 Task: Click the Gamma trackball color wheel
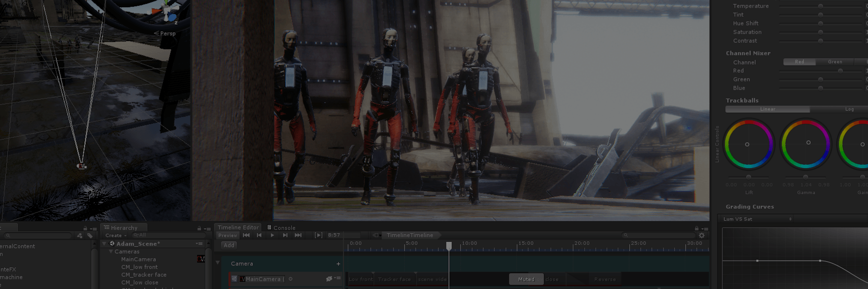pos(806,144)
